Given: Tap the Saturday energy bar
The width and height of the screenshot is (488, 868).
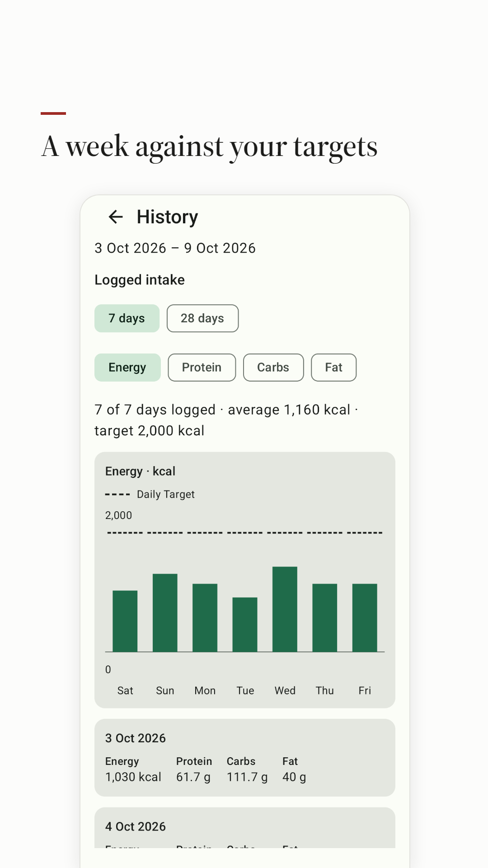Looking at the screenshot, I should click(125, 621).
